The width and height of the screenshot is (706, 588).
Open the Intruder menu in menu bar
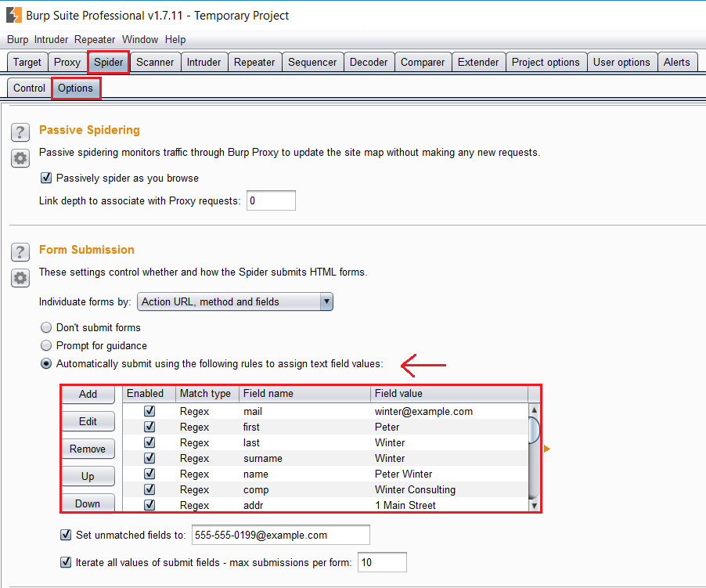click(51, 39)
